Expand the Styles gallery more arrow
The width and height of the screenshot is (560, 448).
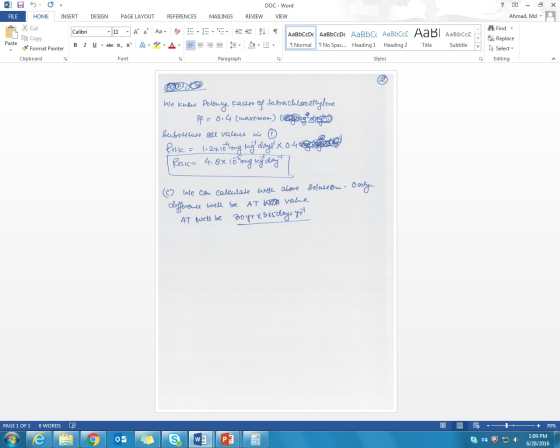[478, 46]
